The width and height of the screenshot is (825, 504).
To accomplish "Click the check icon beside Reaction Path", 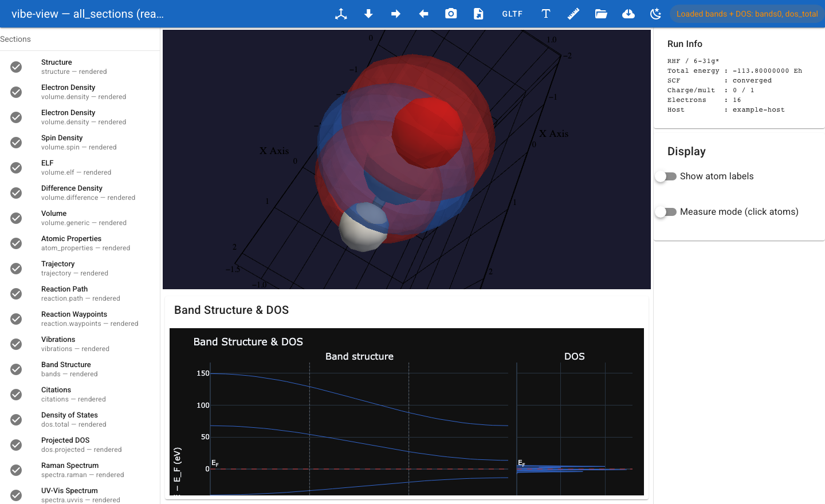I will click(x=16, y=294).
